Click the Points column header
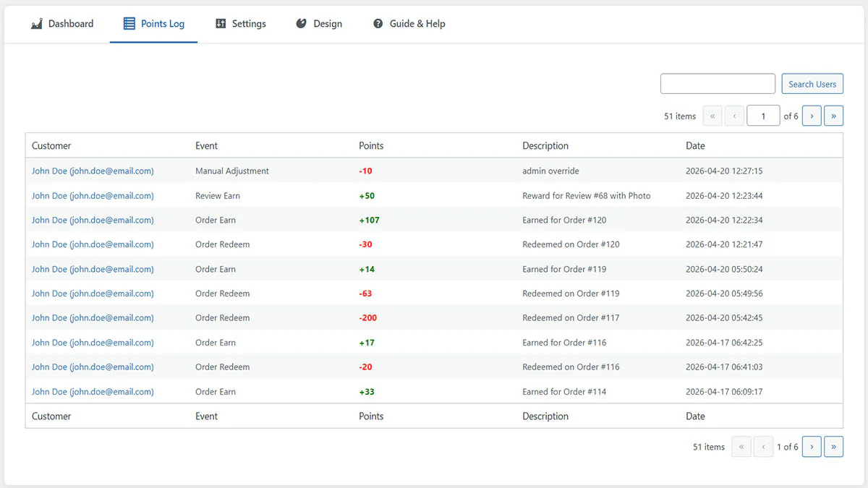The image size is (868, 488). tap(371, 146)
